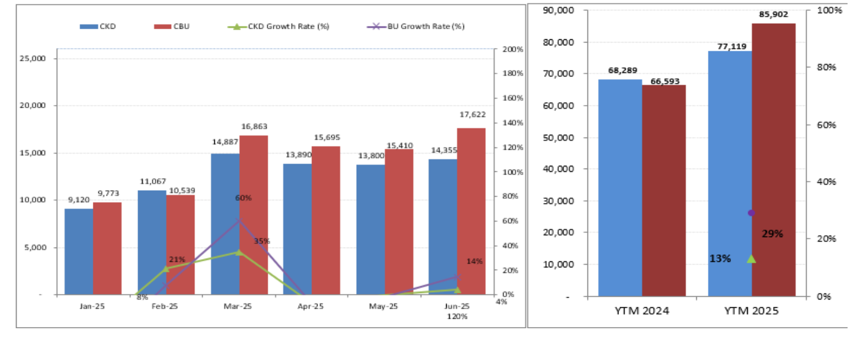Screen dimensions: 868x347
Task: Select the green triangle marker at Jun-25
Action: 457,290
